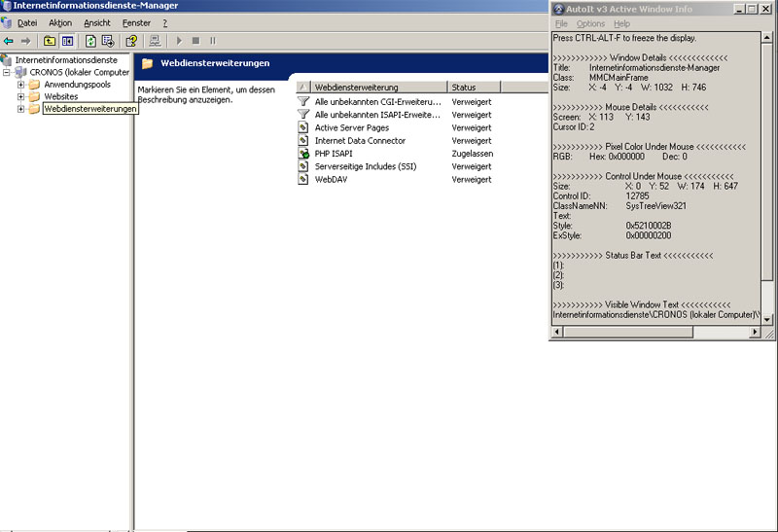Click the up one level folder icon
The image size is (778, 532).
pyautogui.click(x=49, y=41)
